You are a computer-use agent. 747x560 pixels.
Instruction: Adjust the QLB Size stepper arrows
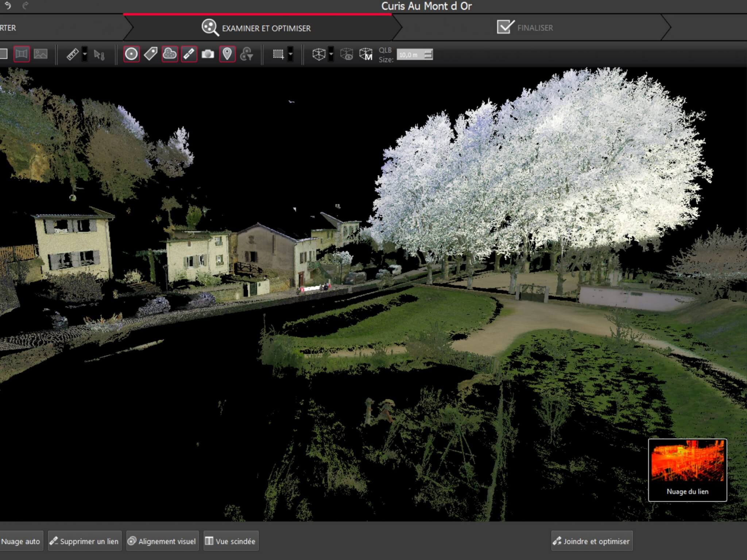pyautogui.click(x=429, y=54)
